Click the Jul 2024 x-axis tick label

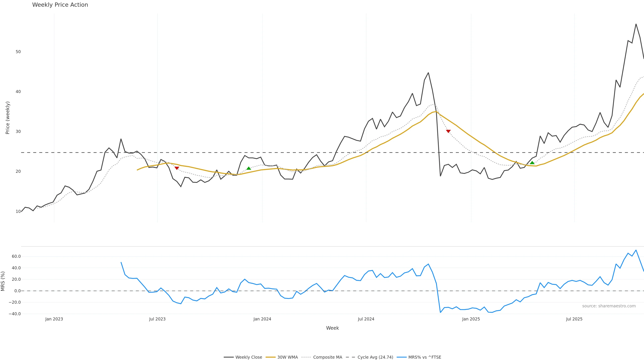pyautogui.click(x=366, y=319)
